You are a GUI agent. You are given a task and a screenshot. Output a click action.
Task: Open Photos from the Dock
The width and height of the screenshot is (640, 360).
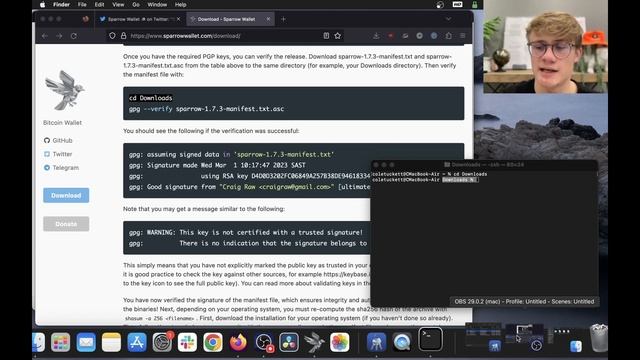(340, 342)
